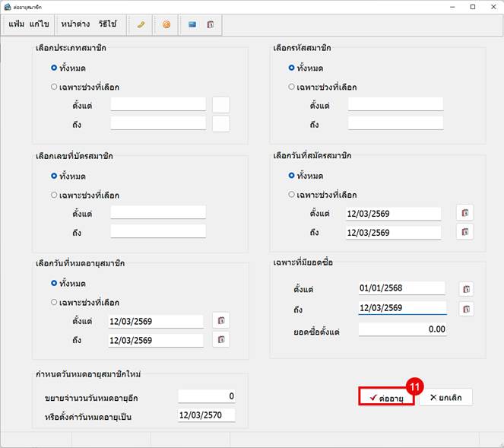The height and width of the screenshot is (448, 504).
Task: Select เฉพาะช่วงที่เลือก under เลือกวันที่หมดอายุสมาชิก
Action: [85, 303]
